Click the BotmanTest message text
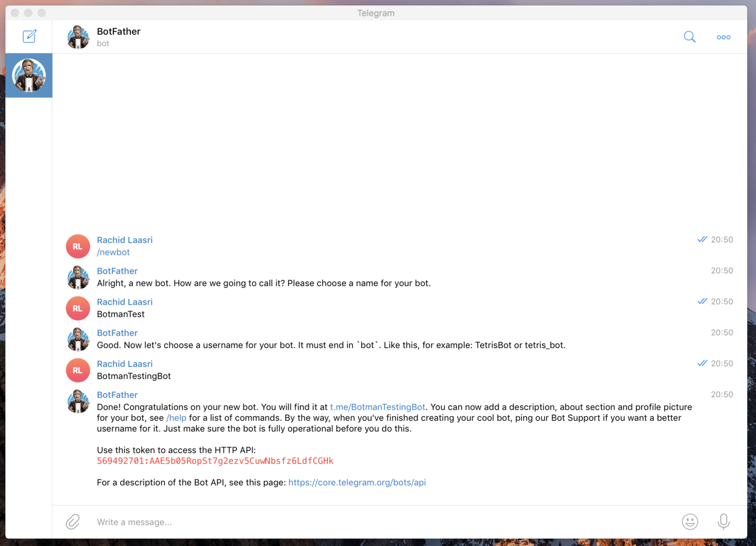756x546 pixels. click(x=120, y=314)
